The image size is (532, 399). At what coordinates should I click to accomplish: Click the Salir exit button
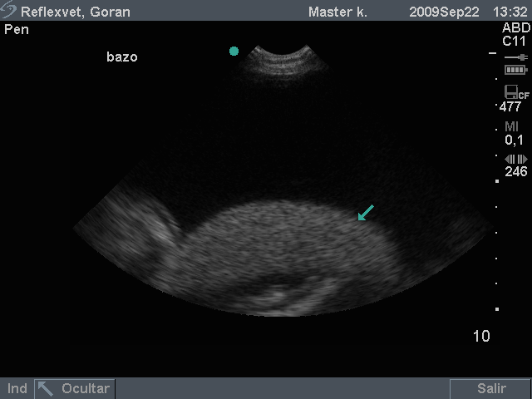click(x=490, y=388)
